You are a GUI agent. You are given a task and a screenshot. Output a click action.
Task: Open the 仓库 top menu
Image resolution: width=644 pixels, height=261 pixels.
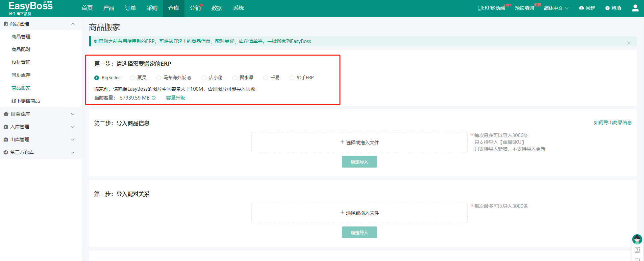pos(174,8)
